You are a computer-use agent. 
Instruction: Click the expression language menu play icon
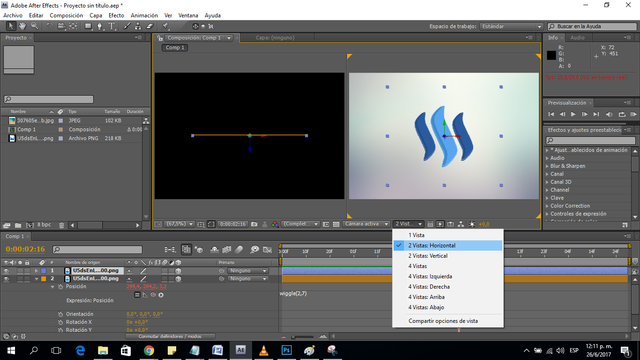[161, 295]
